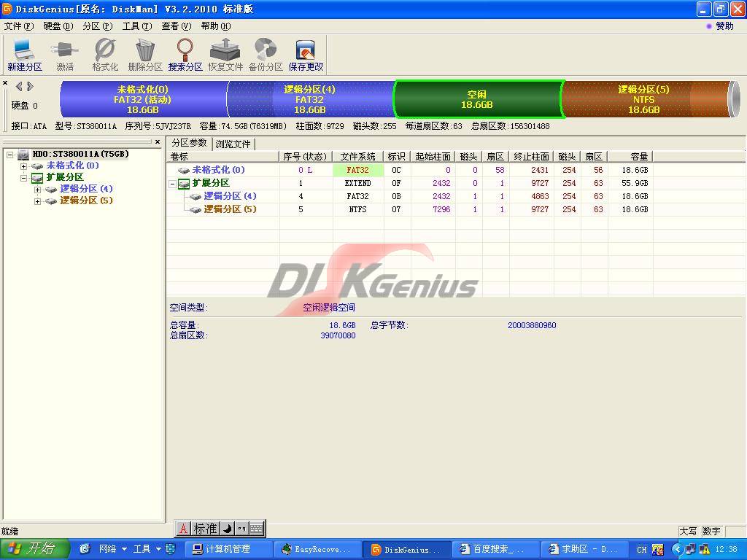This screenshot has height=560, width=747.
Task: Click the NTFS file system cell
Action: coord(357,209)
